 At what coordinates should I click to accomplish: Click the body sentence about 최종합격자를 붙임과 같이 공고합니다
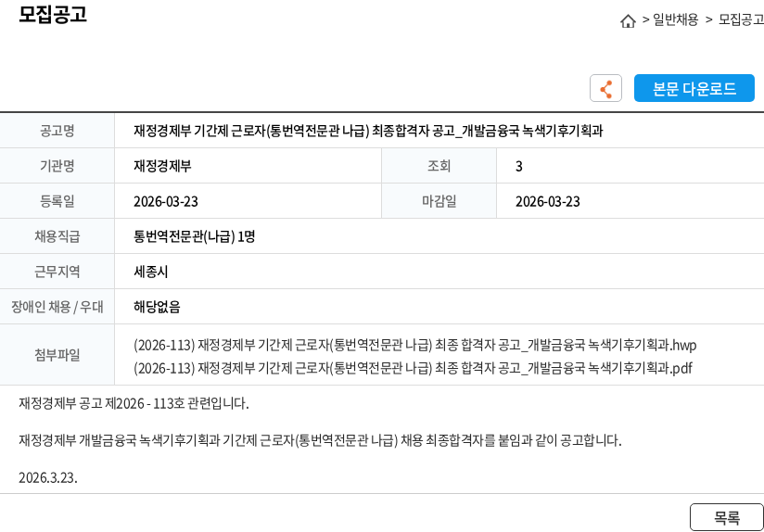click(x=320, y=441)
